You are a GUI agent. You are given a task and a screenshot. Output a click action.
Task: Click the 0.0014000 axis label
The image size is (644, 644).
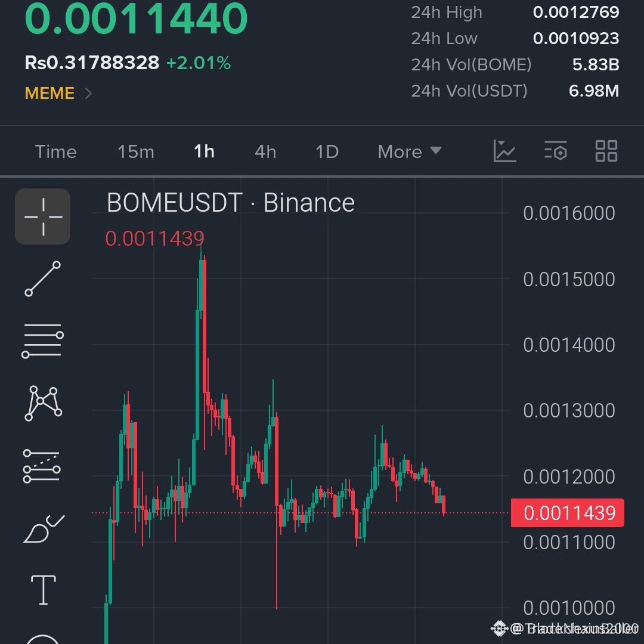click(x=569, y=345)
